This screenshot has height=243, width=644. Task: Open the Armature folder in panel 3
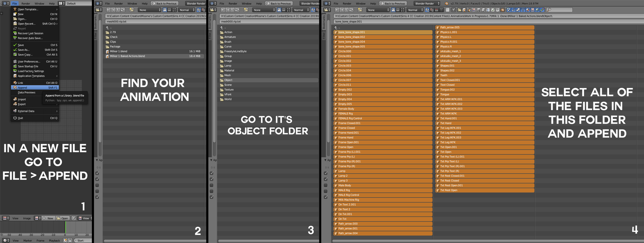tap(268, 37)
